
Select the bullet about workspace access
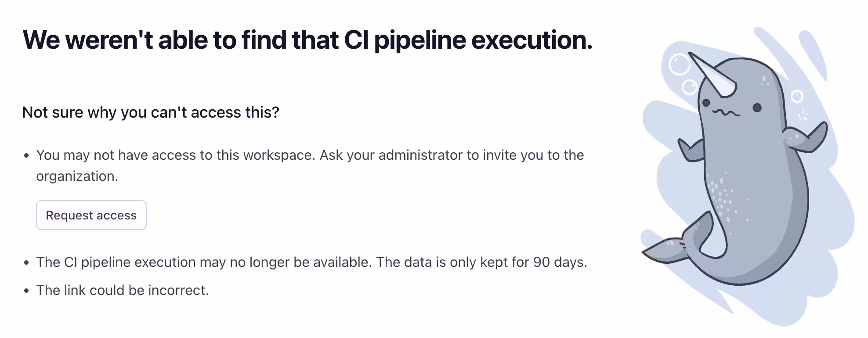point(307,155)
